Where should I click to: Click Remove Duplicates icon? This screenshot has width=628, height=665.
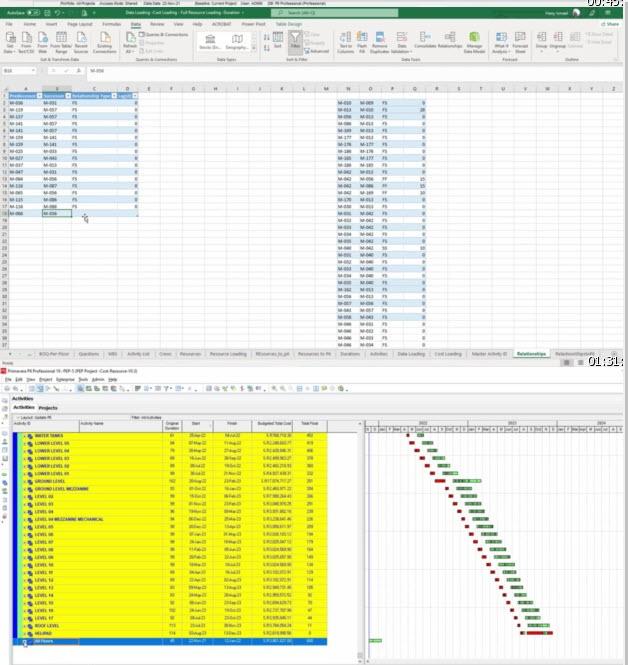[380, 42]
